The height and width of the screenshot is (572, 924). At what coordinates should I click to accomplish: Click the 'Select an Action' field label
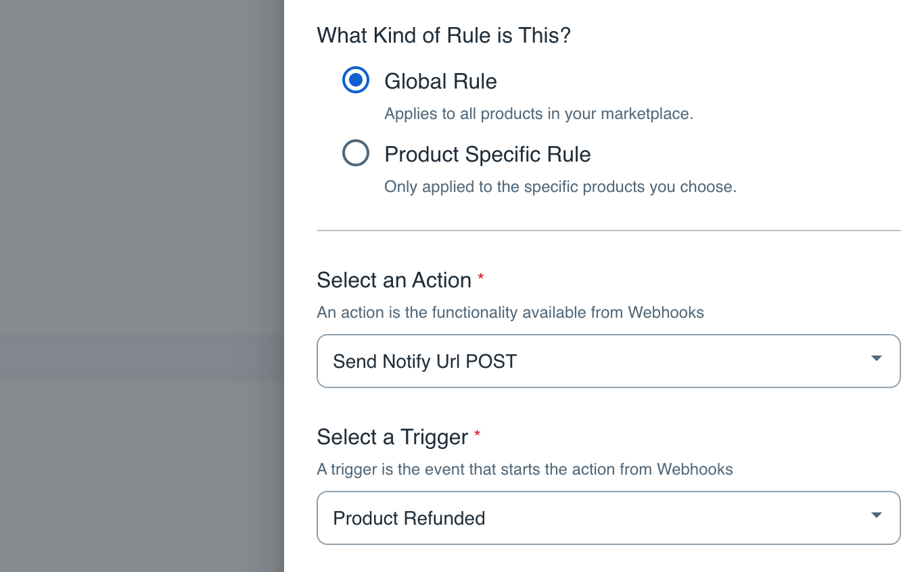(394, 280)
